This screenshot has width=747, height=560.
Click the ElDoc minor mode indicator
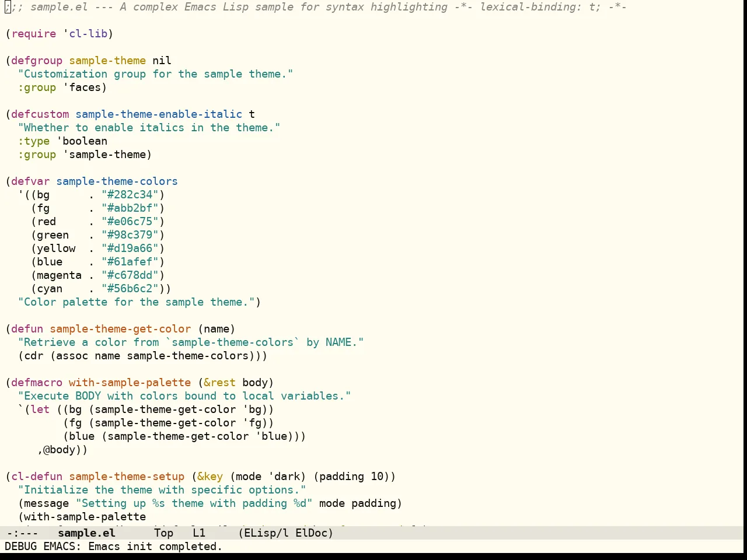point(311,533)
